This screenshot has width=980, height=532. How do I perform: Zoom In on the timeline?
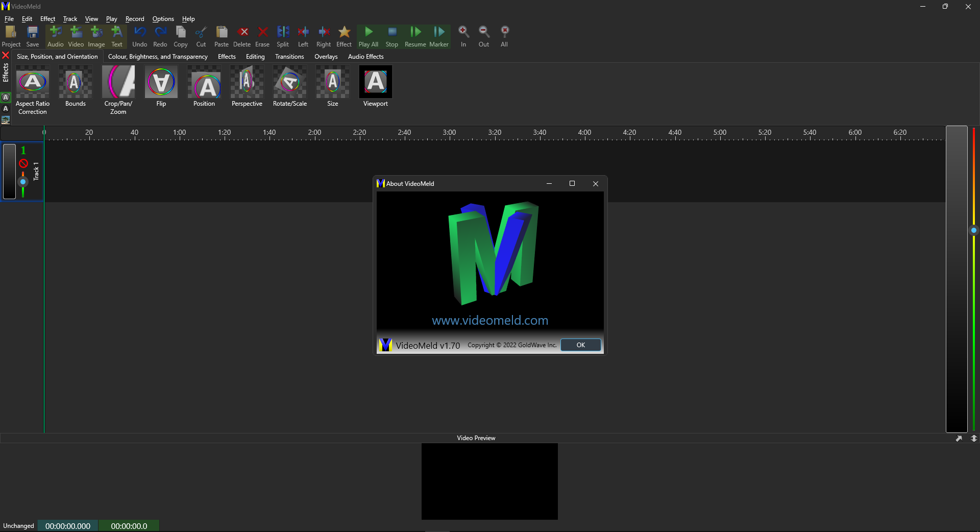click(x=463, y=36)
